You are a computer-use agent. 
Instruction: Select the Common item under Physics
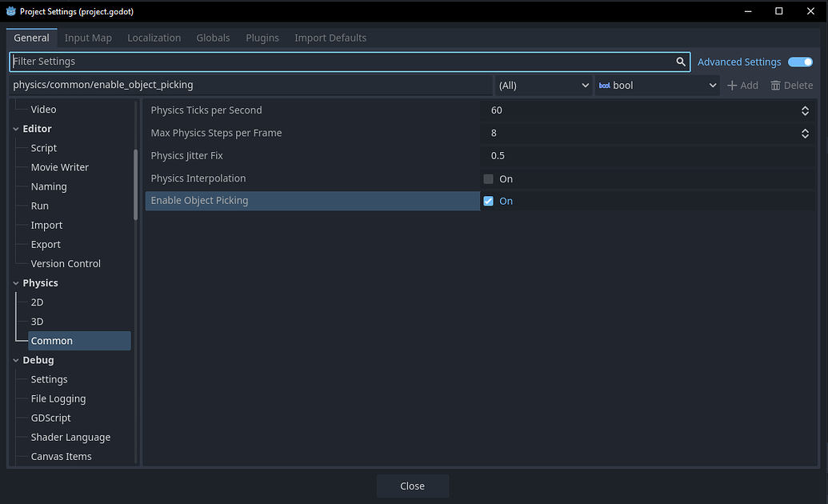pyautogui.click(x=51, y=340)
